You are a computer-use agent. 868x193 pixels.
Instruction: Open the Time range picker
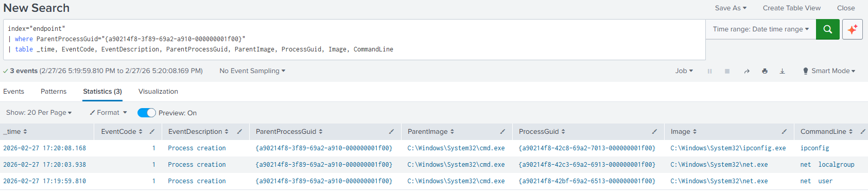pyautogui.click(x=760, y=29)
